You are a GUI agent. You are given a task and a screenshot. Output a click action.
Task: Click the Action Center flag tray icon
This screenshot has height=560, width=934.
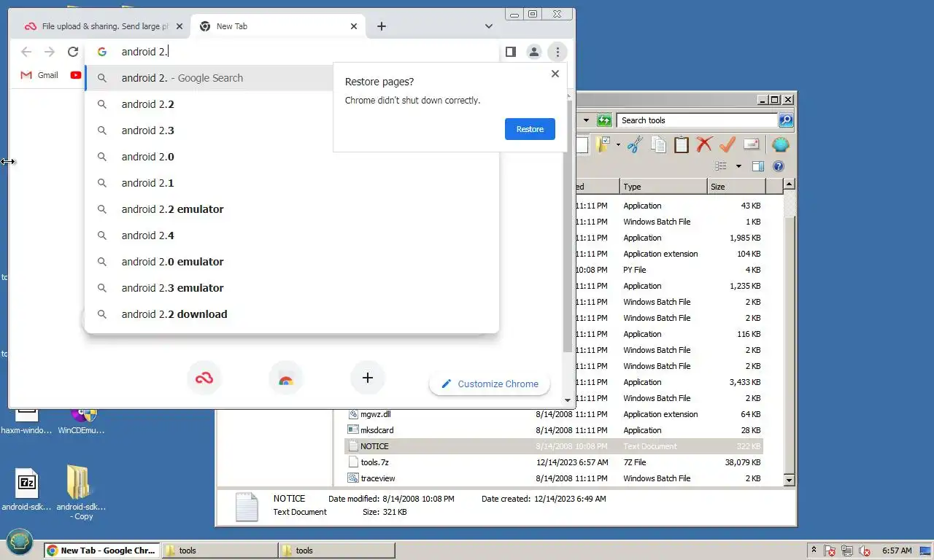(830, 551)
